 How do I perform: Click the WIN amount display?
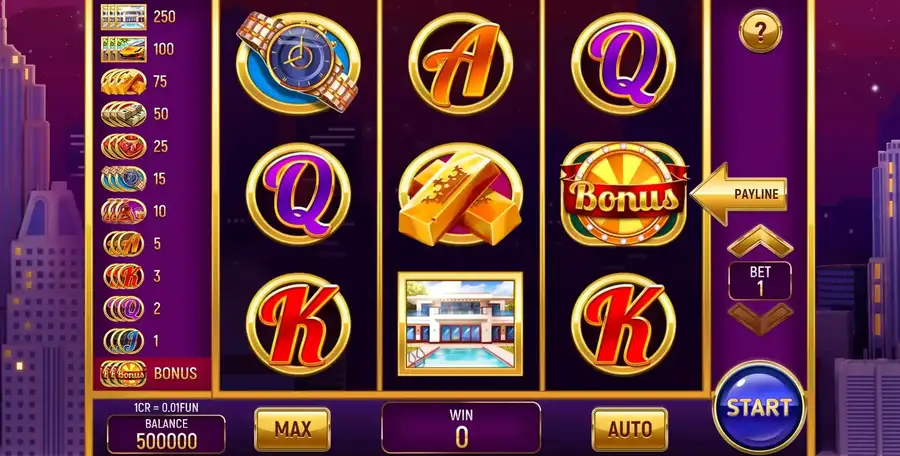click(461, 428)
